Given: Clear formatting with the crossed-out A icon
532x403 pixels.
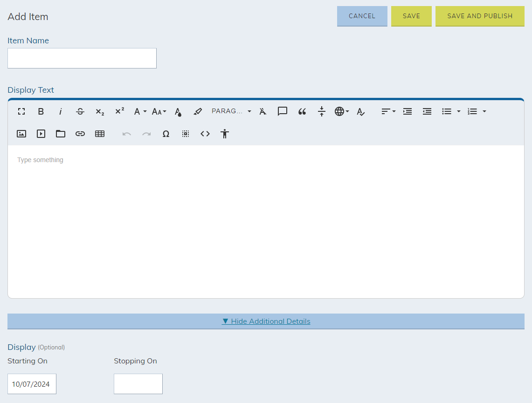Looking at the screenshot, I should pyautogui.click(x=263, y=111).
